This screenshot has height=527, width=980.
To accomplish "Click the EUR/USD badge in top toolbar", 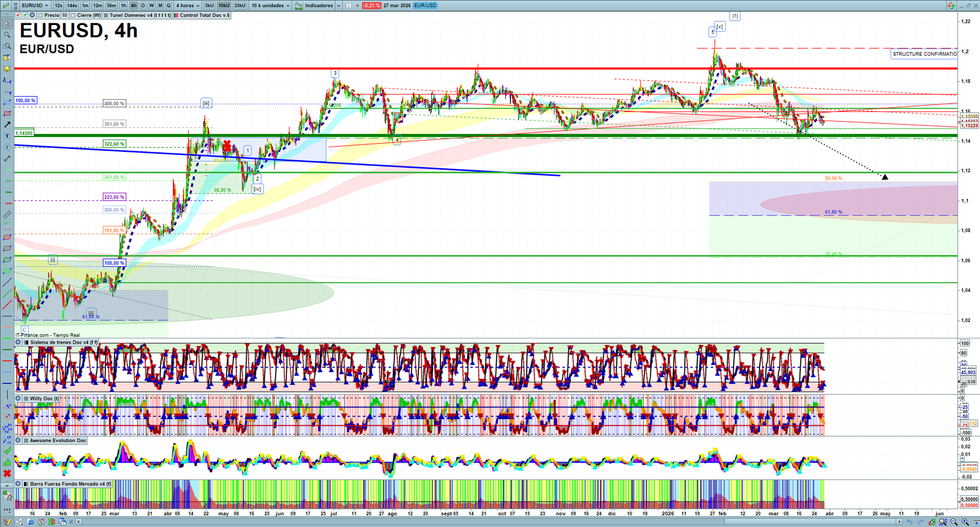I will 425,6.
